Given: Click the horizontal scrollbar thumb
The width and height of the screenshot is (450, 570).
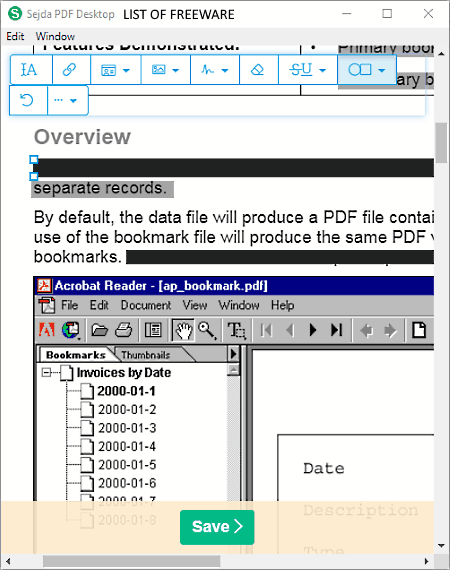Looking at the screenshot, I should point(131,561).
